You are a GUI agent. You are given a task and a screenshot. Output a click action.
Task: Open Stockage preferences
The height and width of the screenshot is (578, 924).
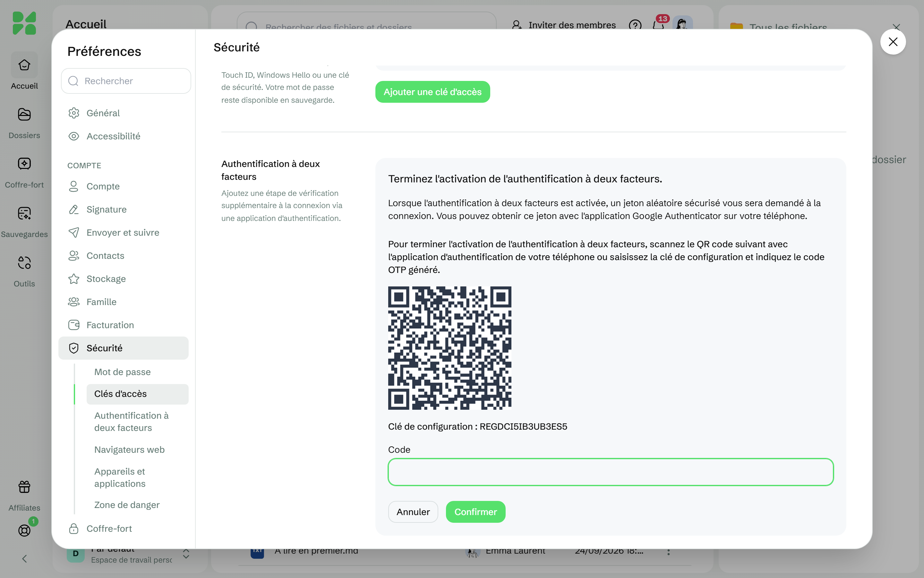pos(123,279)
